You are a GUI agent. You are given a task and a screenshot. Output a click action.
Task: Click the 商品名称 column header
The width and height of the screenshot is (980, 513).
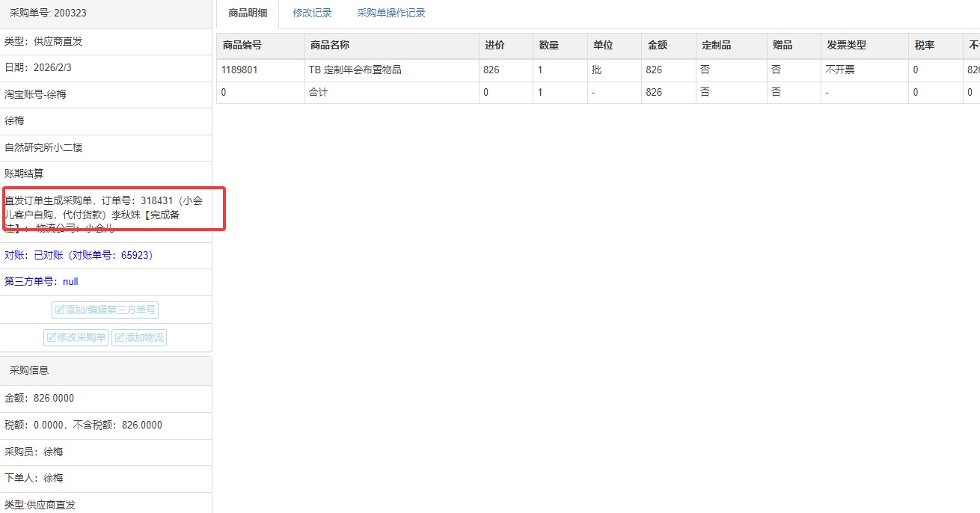click(329, 45)
